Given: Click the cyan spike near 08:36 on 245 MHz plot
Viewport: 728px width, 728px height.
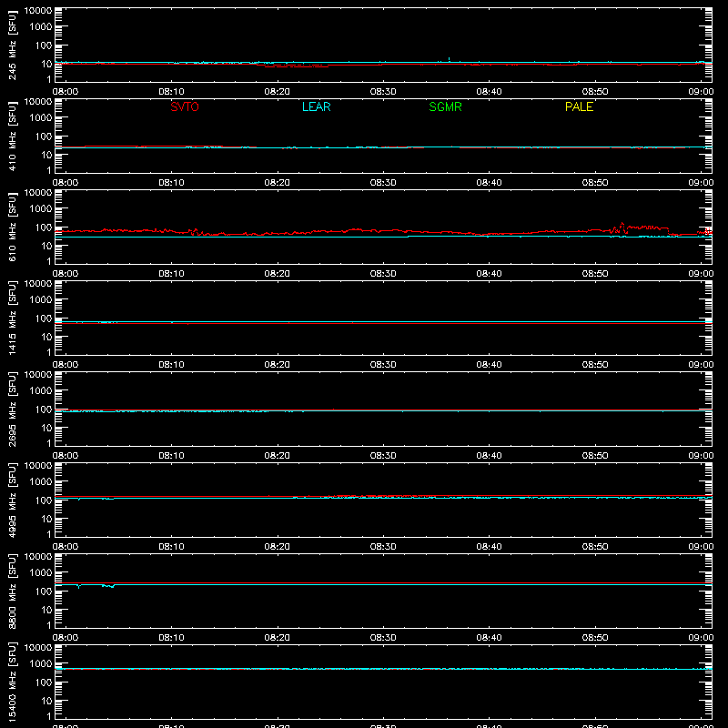Looking at the screenshot, I should coord(449,59).
